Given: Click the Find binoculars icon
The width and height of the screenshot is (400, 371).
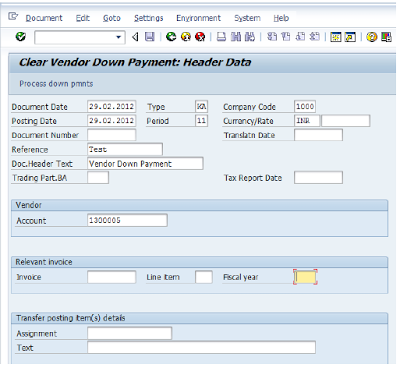Looking at the screenshot, I should pyautogui.click(x=236, y=37).
